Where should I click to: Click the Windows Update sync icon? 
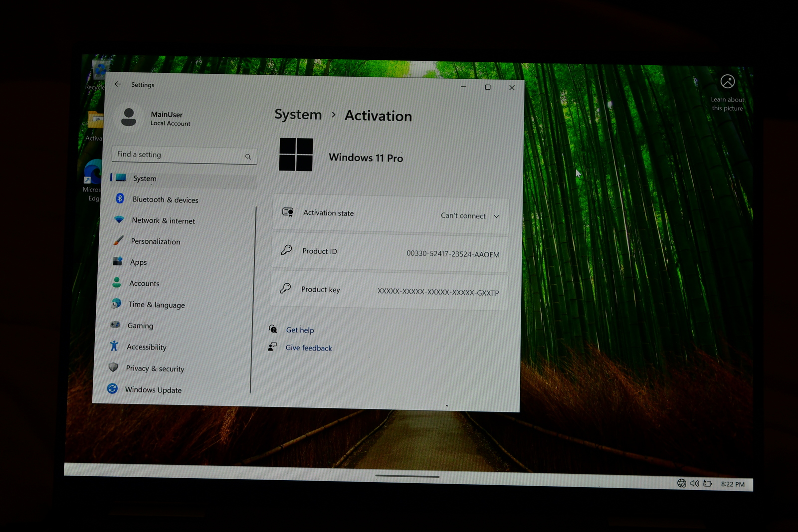click(112, 388)
